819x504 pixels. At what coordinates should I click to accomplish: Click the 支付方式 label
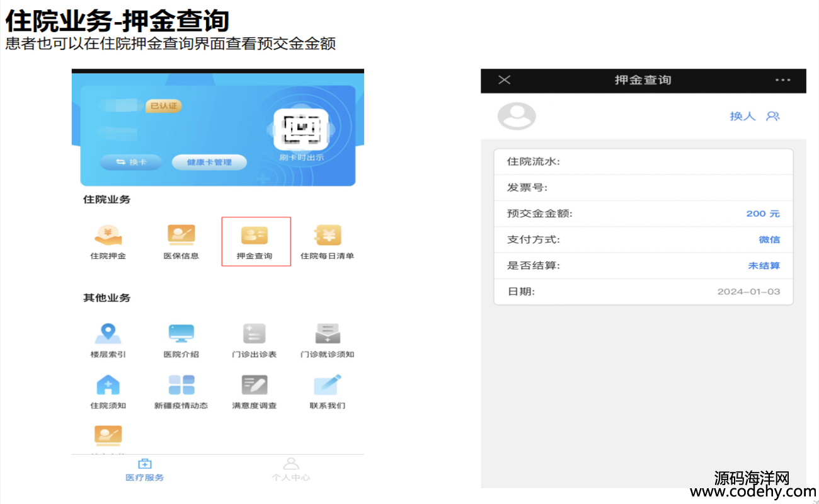pos(534,239)
